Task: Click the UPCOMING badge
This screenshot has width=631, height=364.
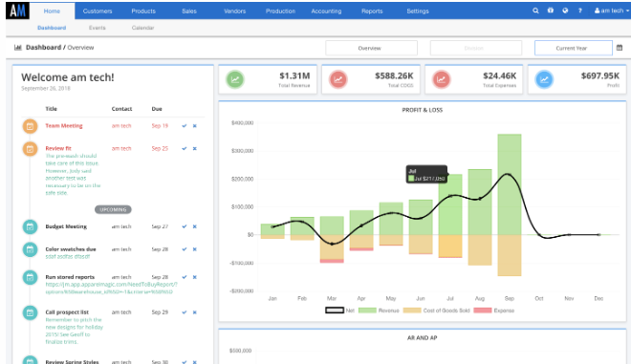Action: click(113, 209)
